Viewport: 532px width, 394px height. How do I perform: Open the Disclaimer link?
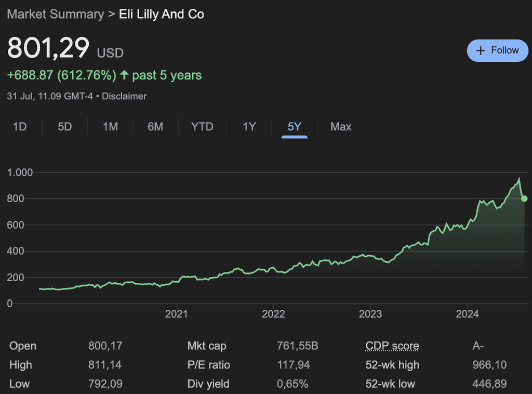tap(124, 96)
